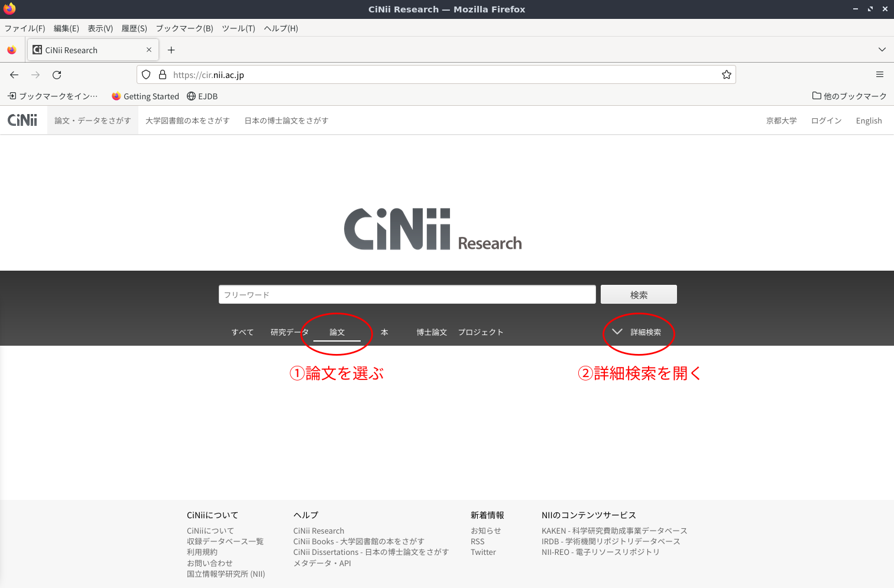Select the 博士論文 search category
Image resolution: width=894 pixels, height=588 pixels.
432,332
